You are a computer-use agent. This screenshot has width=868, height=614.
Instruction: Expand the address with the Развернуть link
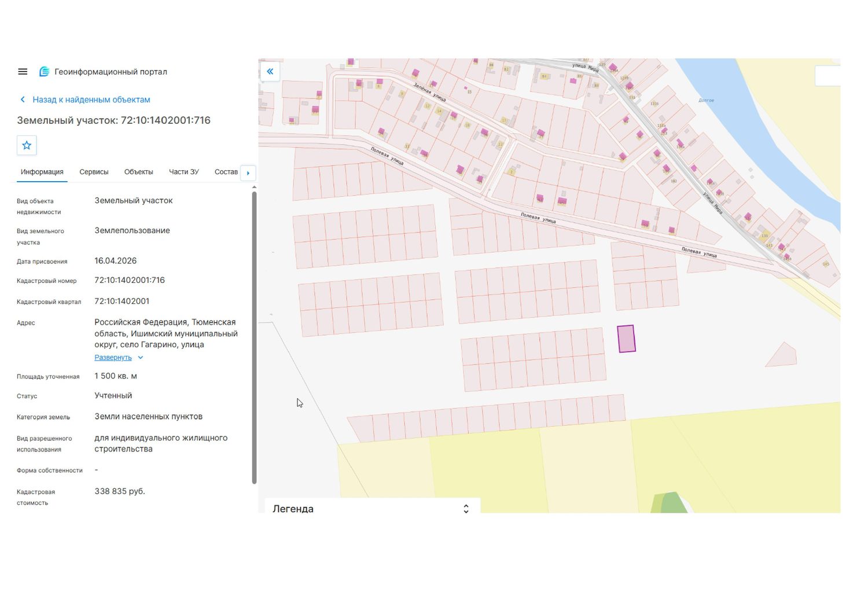click(113, 358)
